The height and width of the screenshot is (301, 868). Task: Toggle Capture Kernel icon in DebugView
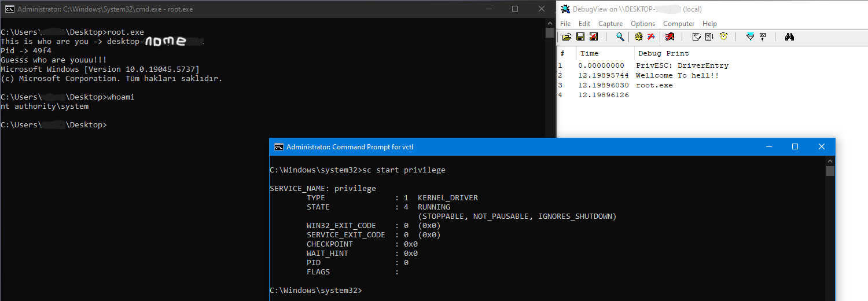[651, 37]
